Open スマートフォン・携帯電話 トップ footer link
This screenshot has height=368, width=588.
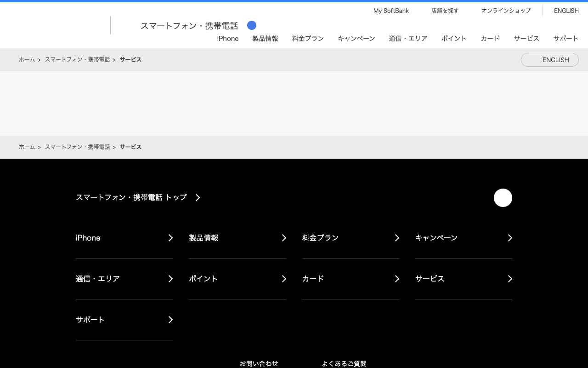pyautogui.click(x=131, y=197)
